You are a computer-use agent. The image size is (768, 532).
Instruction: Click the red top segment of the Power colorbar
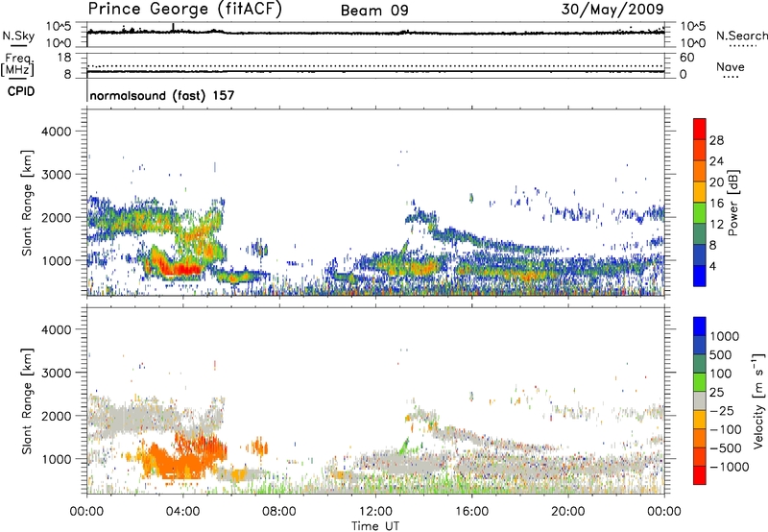tap(700, 129)
